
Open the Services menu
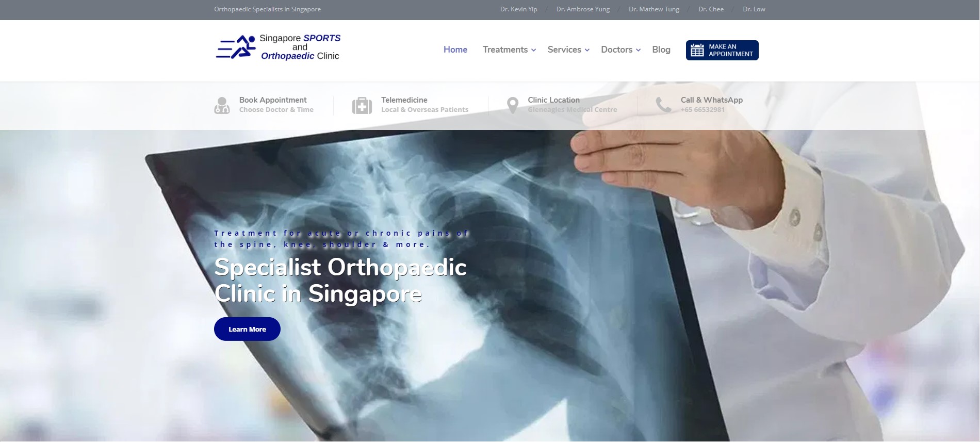click(564, 50)
